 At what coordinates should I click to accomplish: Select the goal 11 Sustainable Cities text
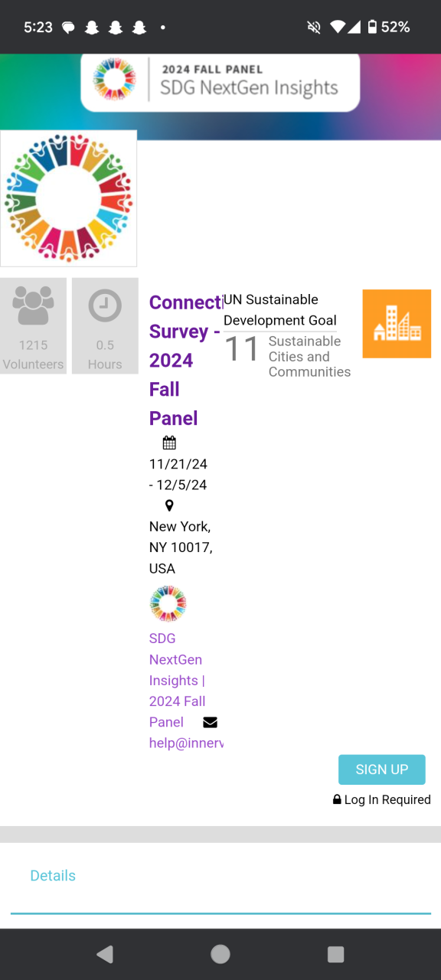click(x=288, y=356)
